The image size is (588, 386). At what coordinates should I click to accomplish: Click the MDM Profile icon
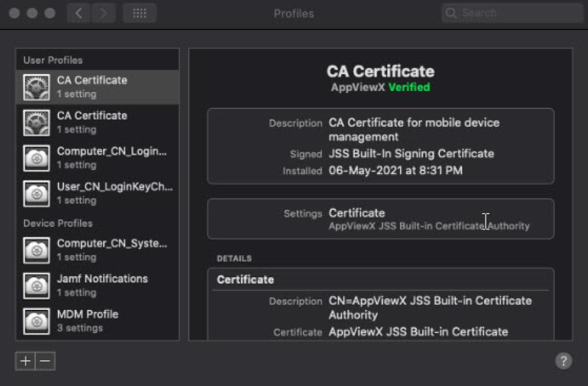pos(36,321)
